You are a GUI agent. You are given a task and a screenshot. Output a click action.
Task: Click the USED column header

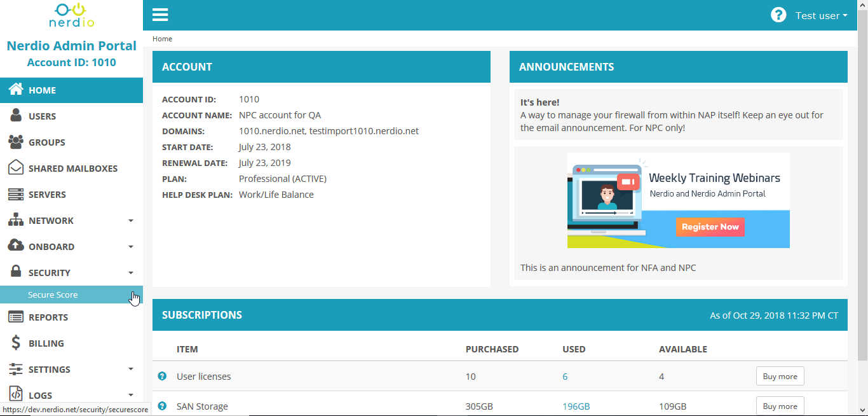coord(574,349)
